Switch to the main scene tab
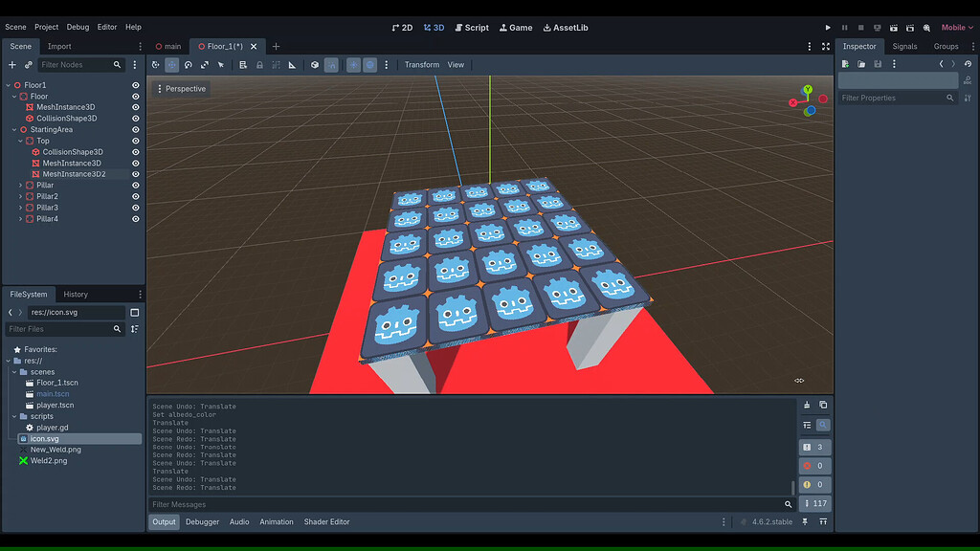 pyautogui.click(x=168, y=46)
